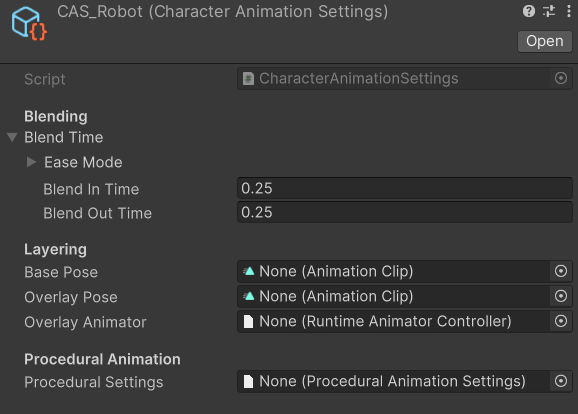Screen dimensions: 578x414
Task: Select the Overlay Pose animation clip field
Action: coord(393,296)
